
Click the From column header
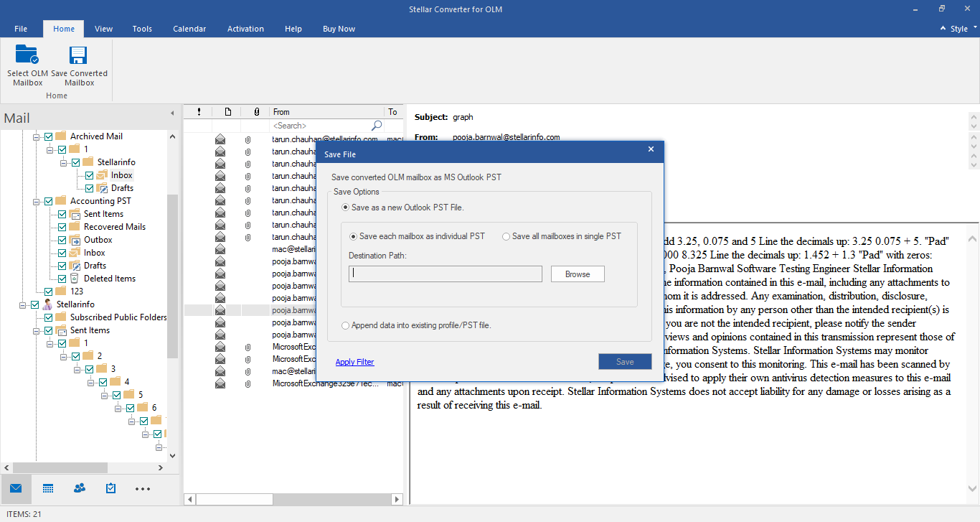click(x=327, y=111)
